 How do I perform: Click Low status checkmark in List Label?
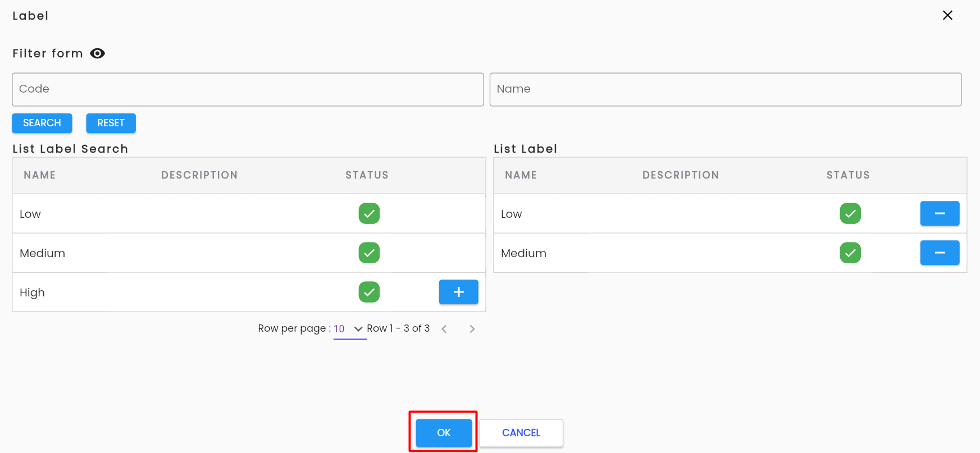point(850,213)
